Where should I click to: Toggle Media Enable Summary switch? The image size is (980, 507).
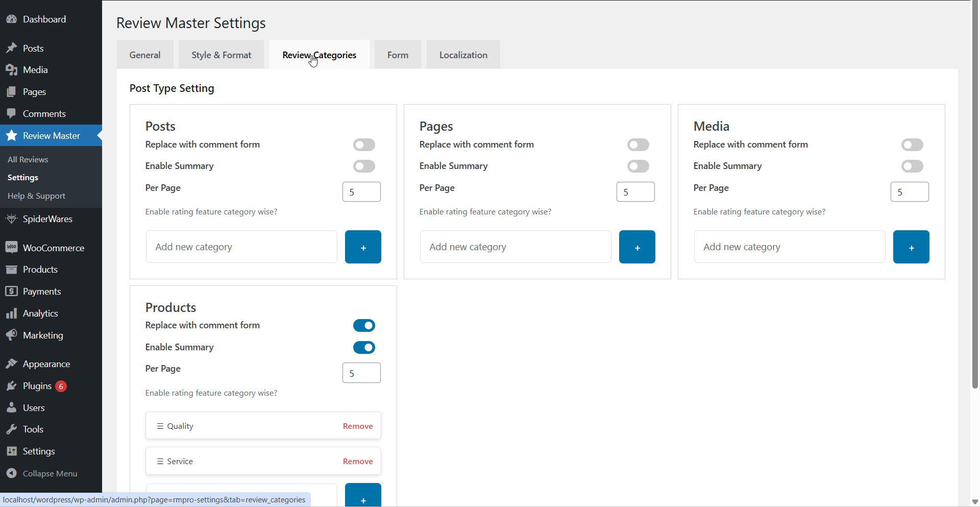click(912, 166)
